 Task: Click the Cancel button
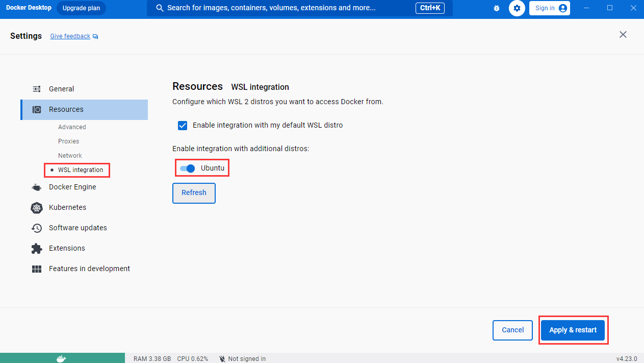512,330
